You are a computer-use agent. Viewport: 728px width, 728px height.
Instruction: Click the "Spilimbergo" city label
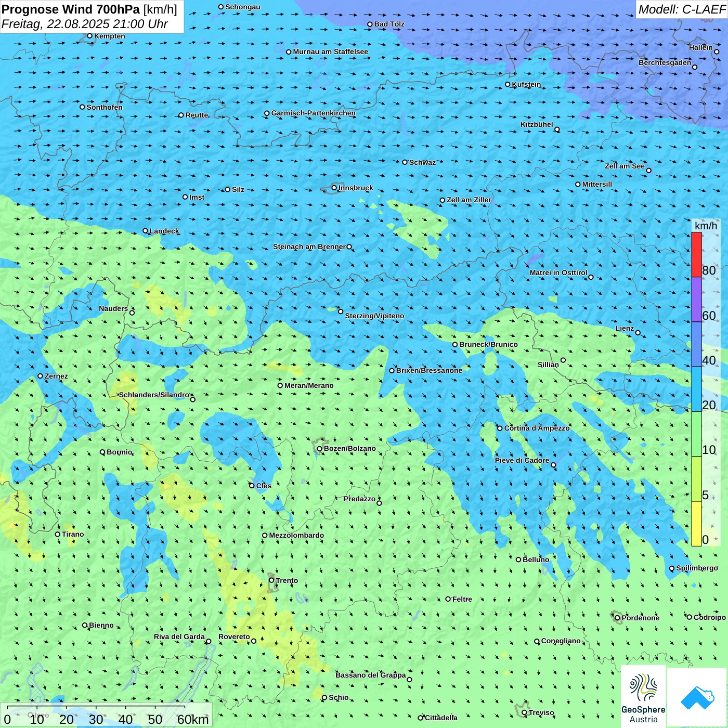pyautogui.click(x=697, y=568)
